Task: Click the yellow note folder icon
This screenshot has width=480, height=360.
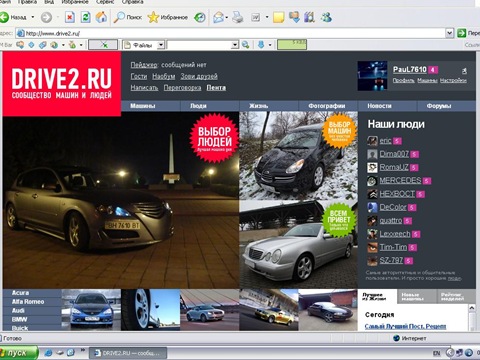Action: click(x=279, y=17)
